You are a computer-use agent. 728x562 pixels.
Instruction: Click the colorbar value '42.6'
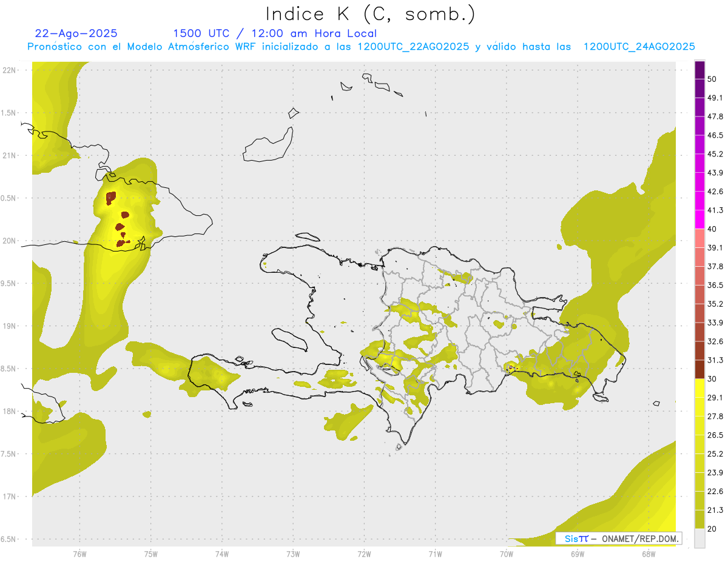715,192
